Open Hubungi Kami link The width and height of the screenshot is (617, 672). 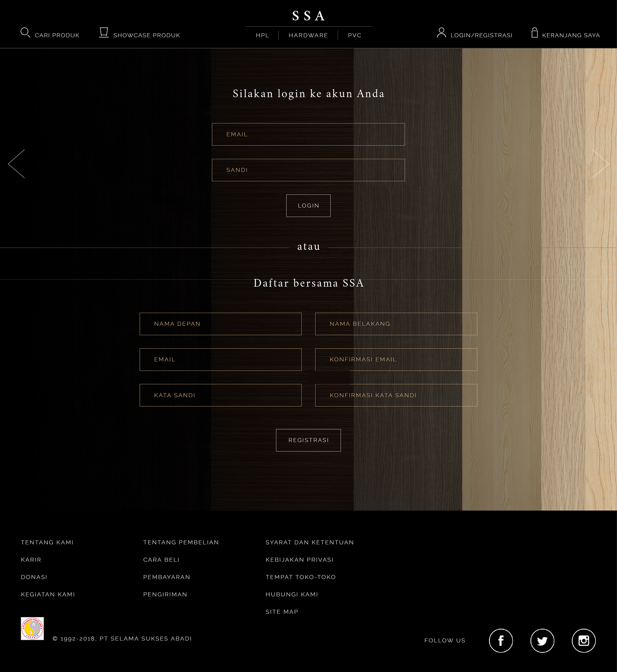click(x=292, y=595)
